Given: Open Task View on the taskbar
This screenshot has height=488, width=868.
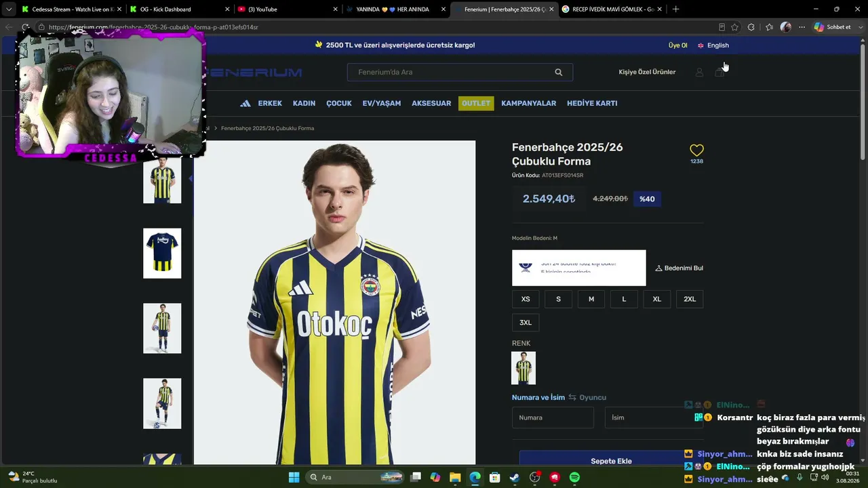Looking at the screenshot, I should tap(416, 477).
